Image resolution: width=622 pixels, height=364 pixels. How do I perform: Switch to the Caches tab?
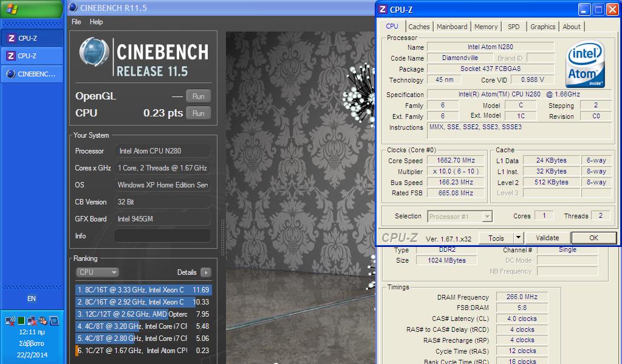tap(419, 27)
